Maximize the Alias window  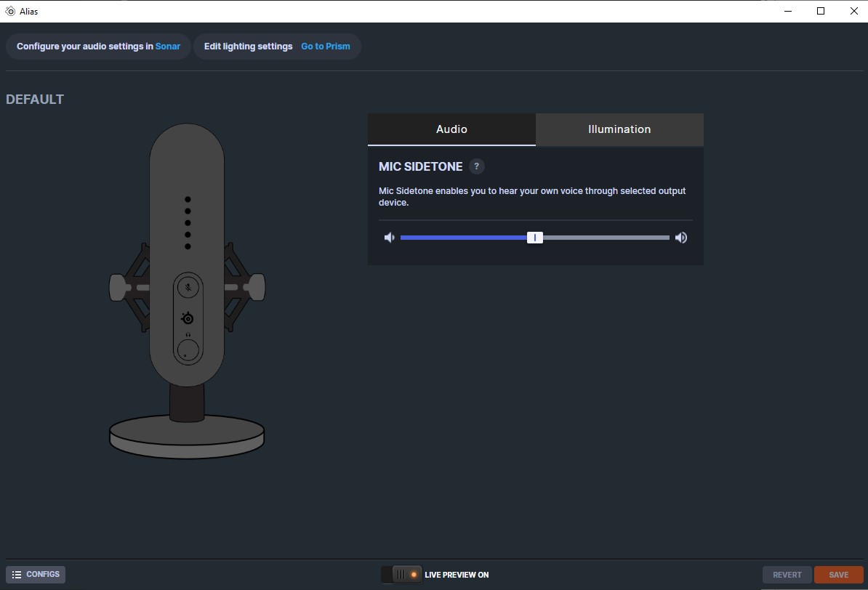[821, 11]
